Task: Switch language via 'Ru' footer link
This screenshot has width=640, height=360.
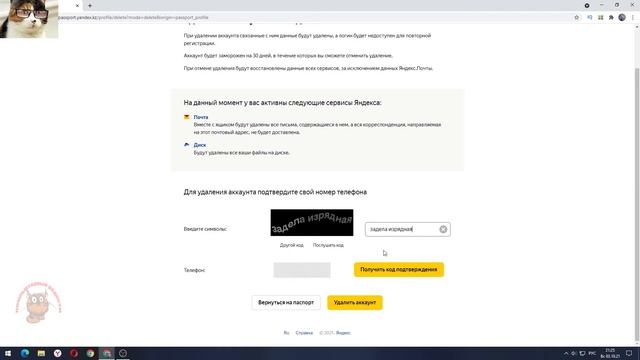Action: pyautogui.click(x=286, y=333)
